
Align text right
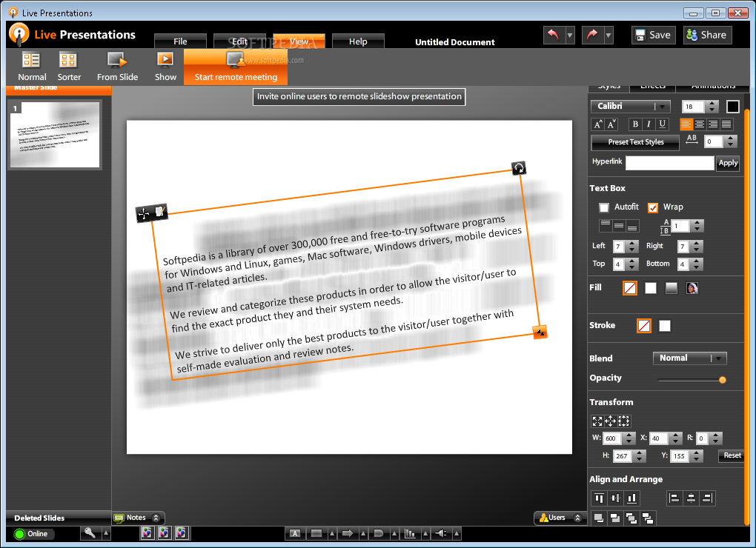tap(713, 124)
